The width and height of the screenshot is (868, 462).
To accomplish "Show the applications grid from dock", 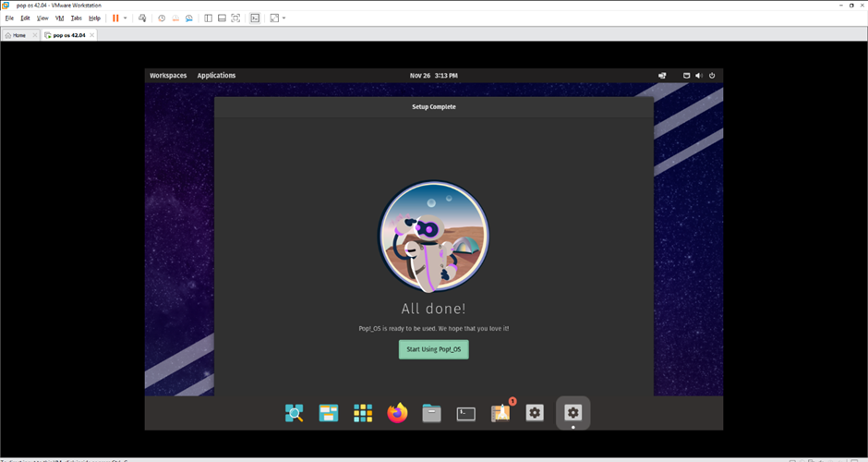I will (x=363, y=413).
